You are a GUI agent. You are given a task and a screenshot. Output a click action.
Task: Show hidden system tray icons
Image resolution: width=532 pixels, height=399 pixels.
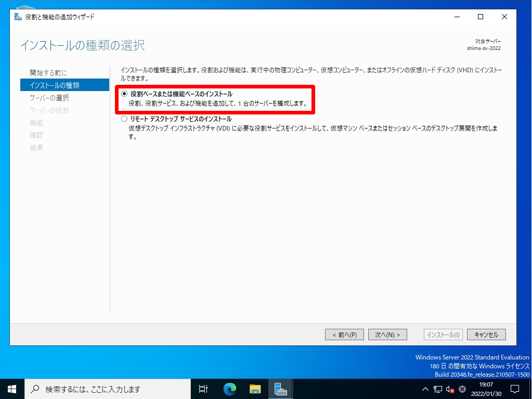coord(425,389)
